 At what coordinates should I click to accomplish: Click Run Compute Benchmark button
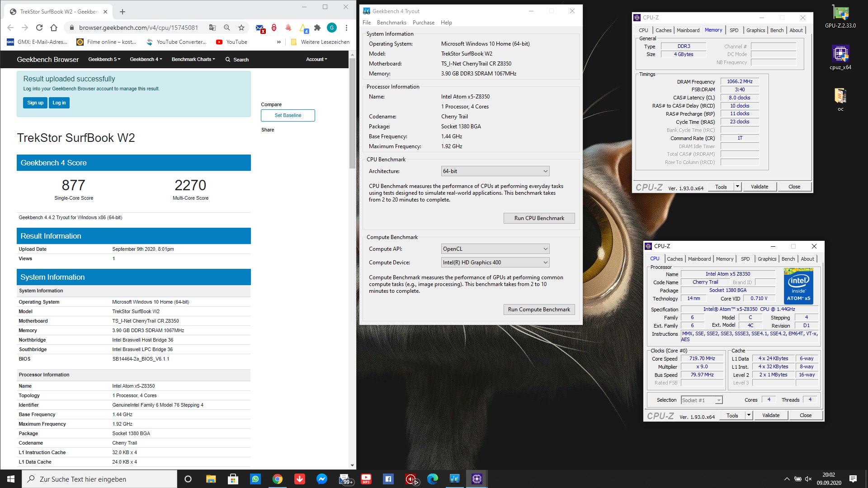pos(539,310)
